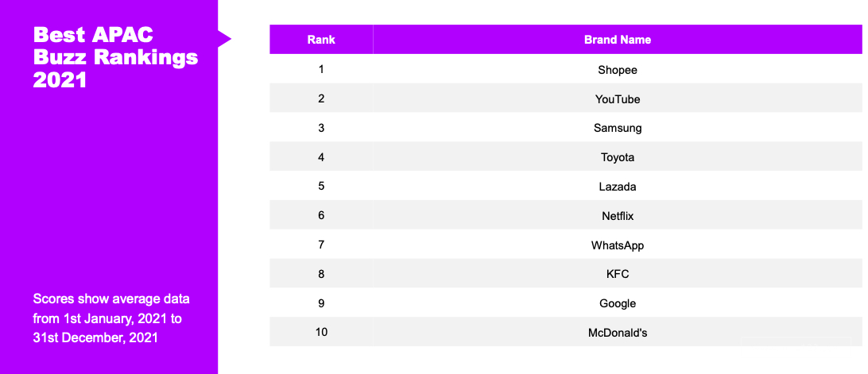Click rank number 1 in table
The width and height of the screenshot is (868, 374).
(x=321, y=69)
